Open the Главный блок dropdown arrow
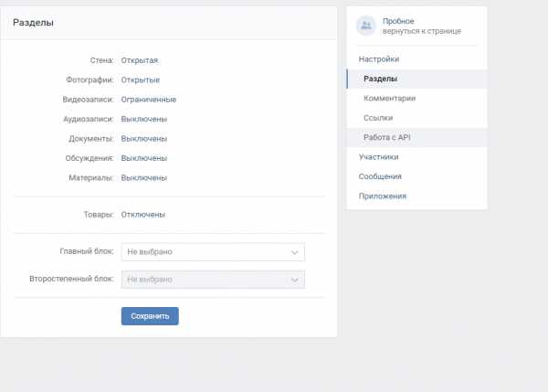Screen dimensions: 548x392 coord(295,252)
